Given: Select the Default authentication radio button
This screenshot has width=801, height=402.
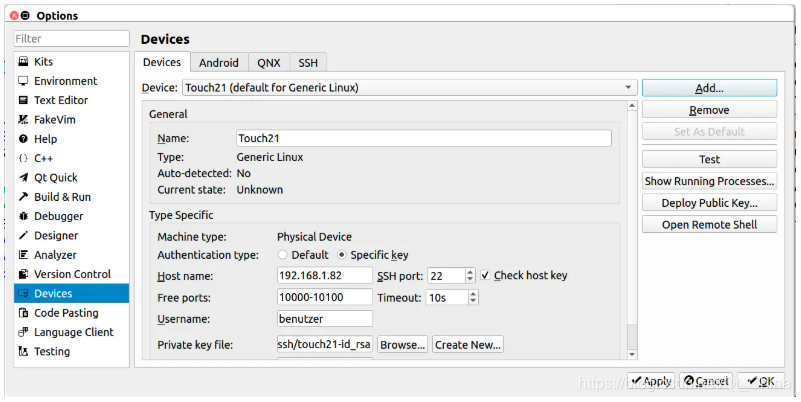Looking at the screenshot, I should point(282,254).
